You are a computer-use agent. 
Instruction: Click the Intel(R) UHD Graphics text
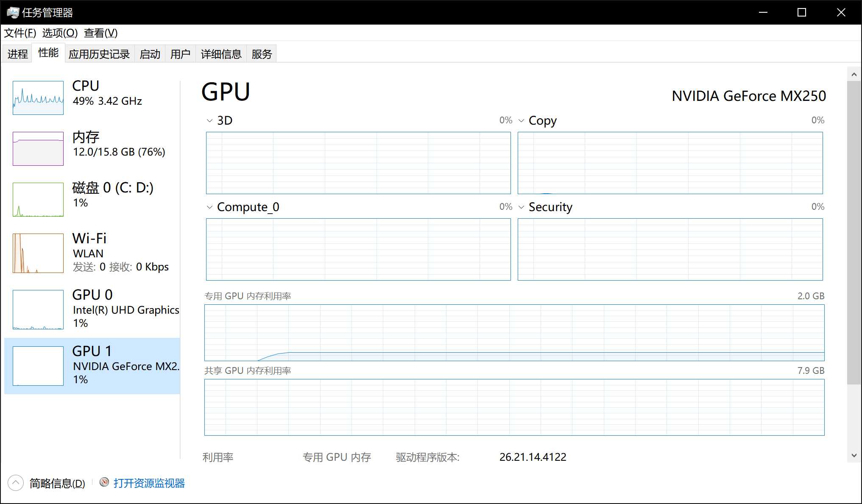[x=126, y=310]
